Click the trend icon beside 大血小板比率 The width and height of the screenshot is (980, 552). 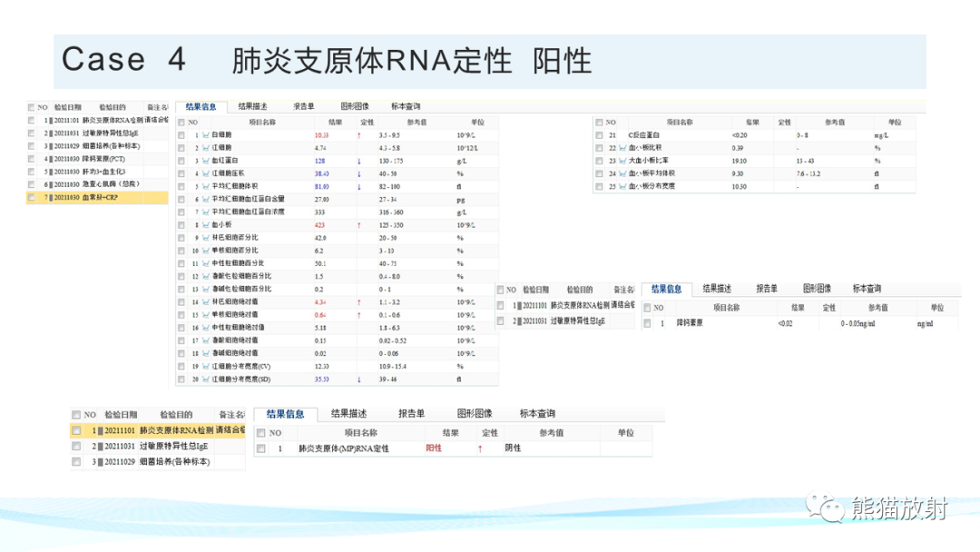point(622,161)
